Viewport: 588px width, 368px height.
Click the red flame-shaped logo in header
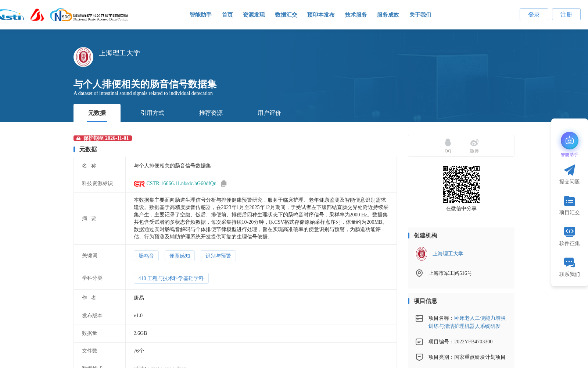point(37,15)
